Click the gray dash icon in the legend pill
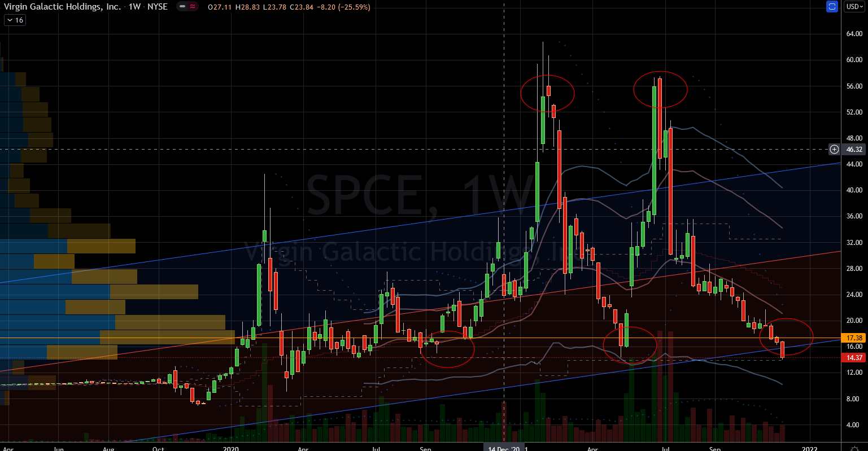This screenshot has width=868, height=451. [182, 7]
